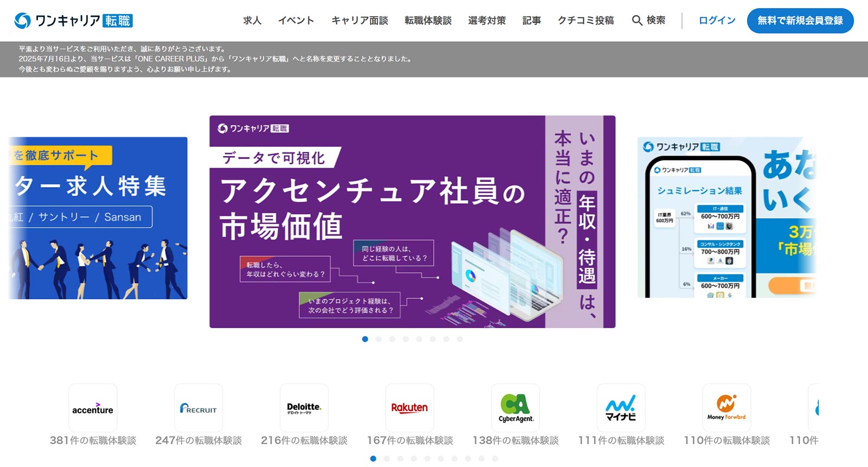Open 転職体験談 in top navigation
868x467 pixels.
pyautogui.click(x=428, y=21)
